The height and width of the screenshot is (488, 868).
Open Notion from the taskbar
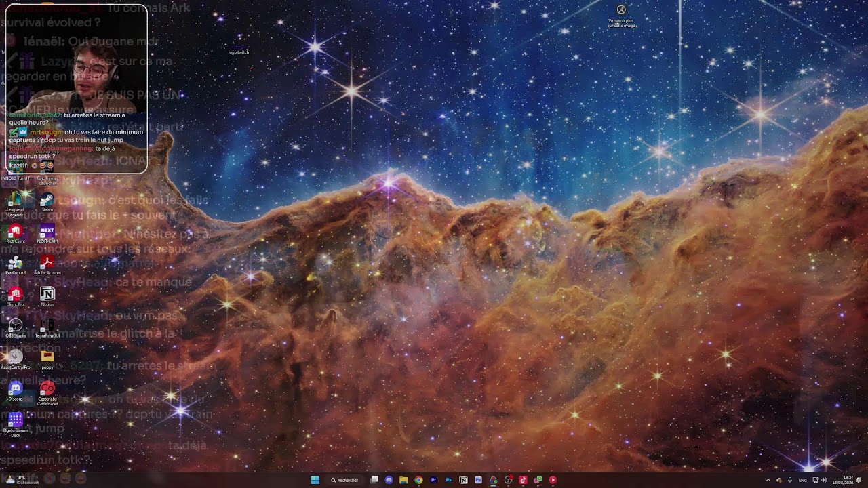[463, 480]
